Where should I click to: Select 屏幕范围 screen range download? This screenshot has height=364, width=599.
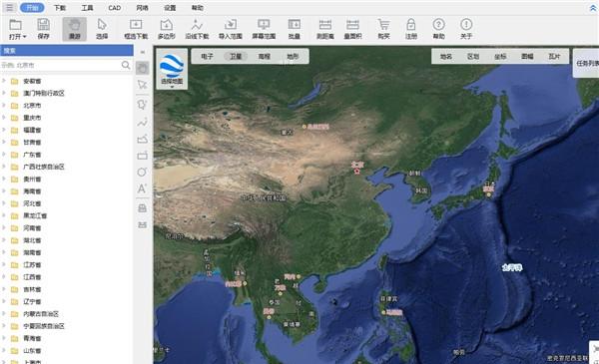click(264, 29)
